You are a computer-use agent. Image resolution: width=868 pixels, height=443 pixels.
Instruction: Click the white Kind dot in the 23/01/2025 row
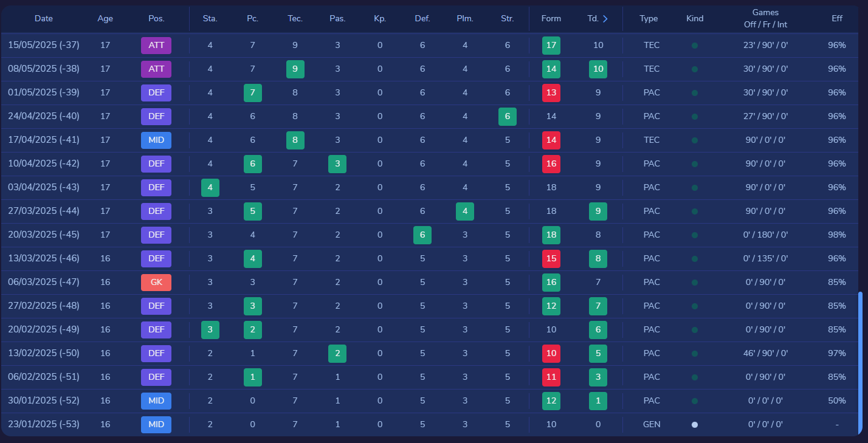pyautogui.click(x=694, y=425)
